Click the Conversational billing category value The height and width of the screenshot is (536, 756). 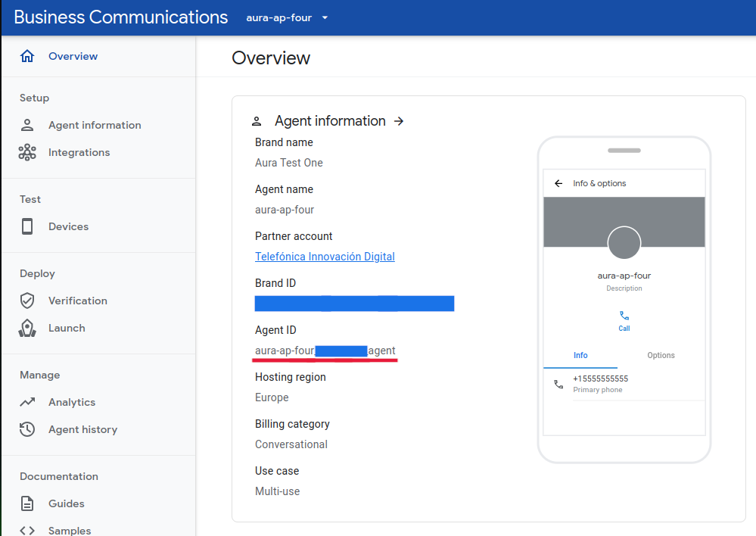(291, 444)
